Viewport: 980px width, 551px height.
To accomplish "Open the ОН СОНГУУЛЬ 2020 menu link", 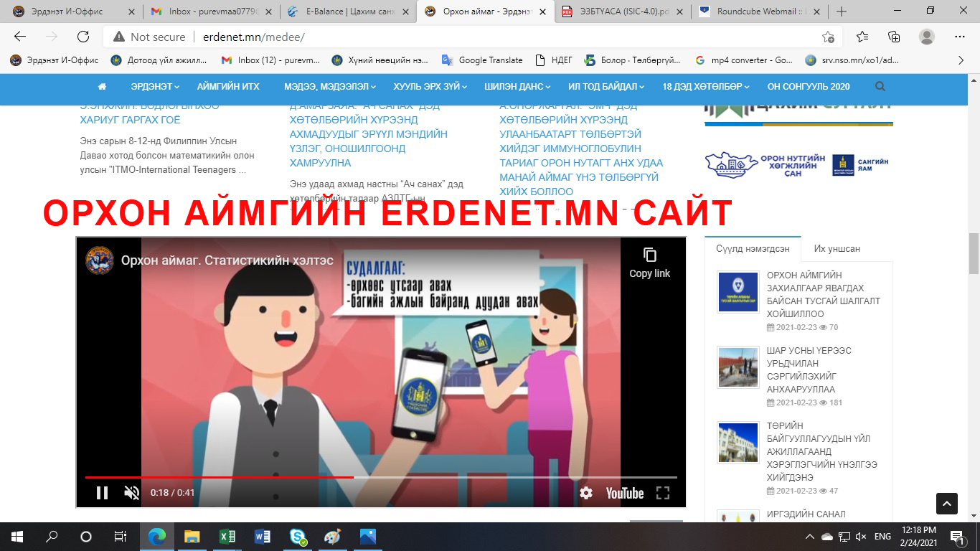I will point(808,87).
